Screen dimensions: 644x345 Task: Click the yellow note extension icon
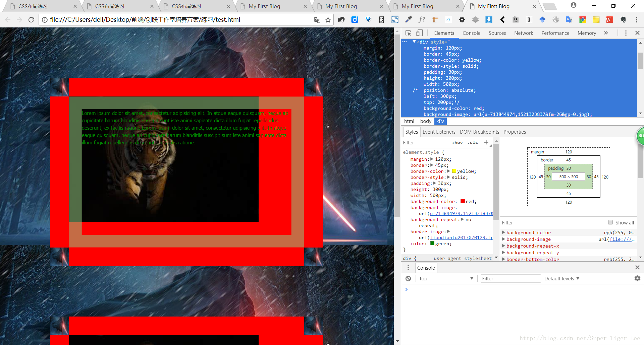596,20
